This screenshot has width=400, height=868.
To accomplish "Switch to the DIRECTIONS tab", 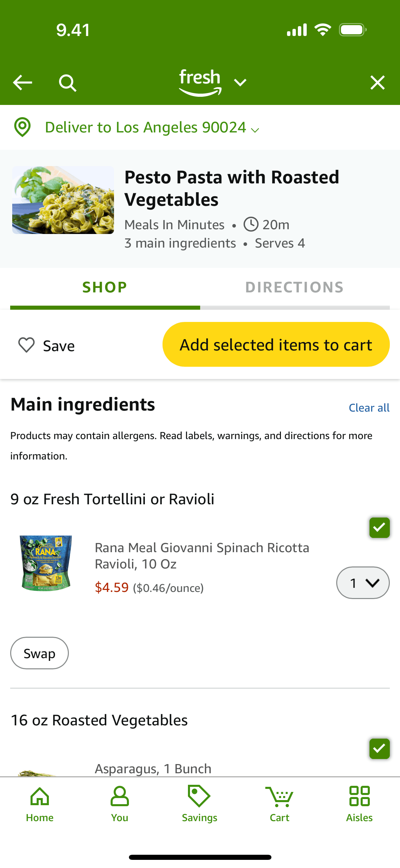I will pos(294,287).
